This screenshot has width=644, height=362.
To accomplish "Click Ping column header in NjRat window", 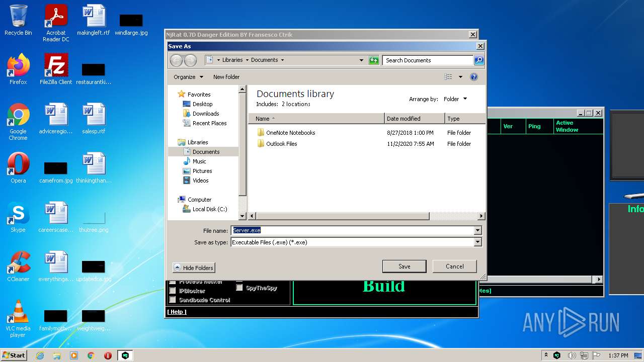I will (539, 126).
